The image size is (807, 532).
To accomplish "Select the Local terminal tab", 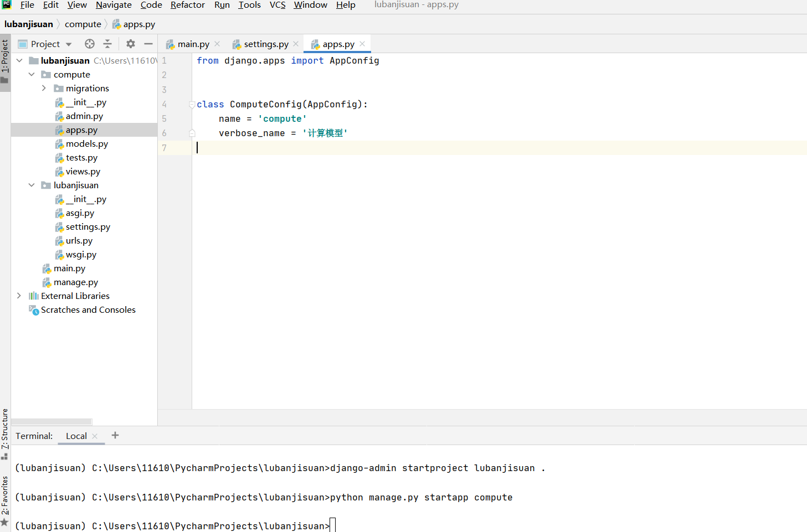I will [76, 436].
